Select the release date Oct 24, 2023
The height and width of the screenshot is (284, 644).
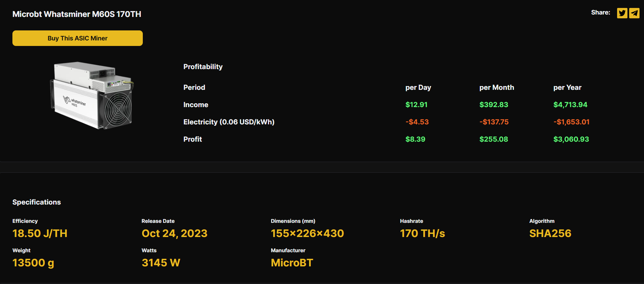tap(175, 234)
